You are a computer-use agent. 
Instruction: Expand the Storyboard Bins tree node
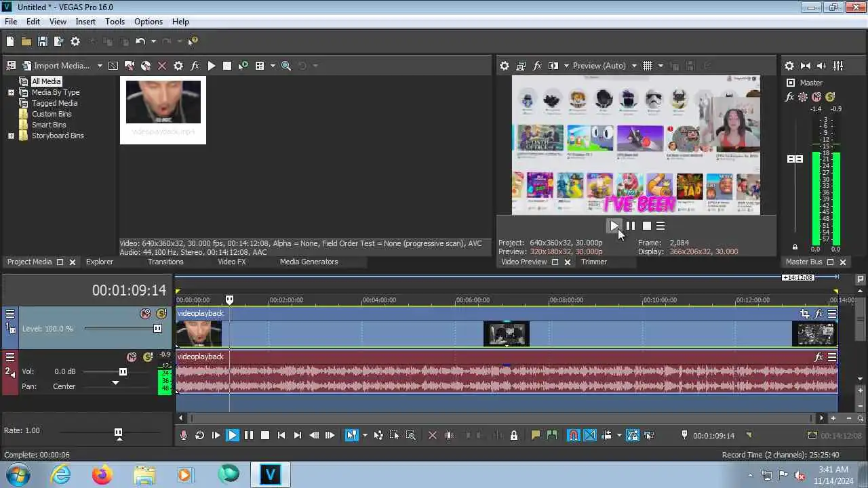11,136
